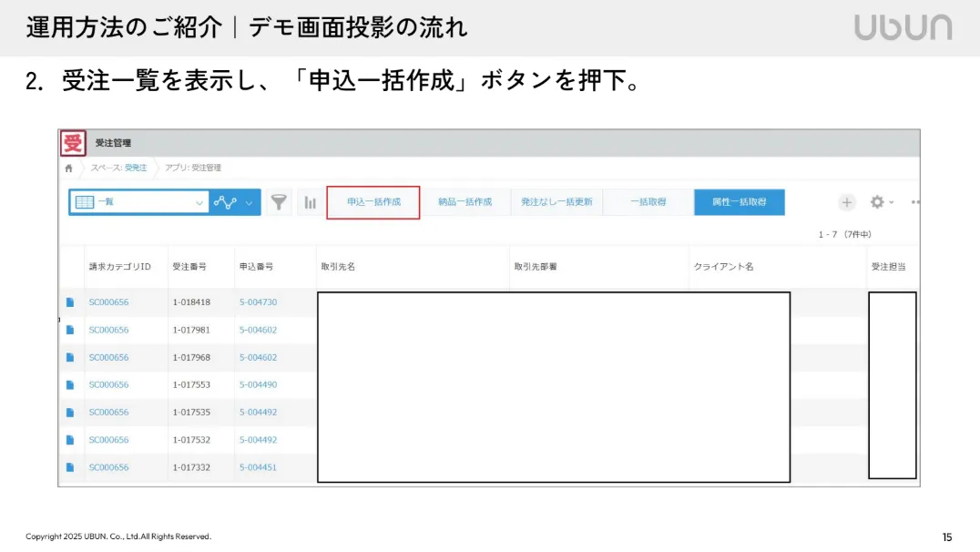Image resolution: width=980 pixels, height=552 pixels.
Task: Click the 受注番号 column header
Action: (x=189, y=266)
